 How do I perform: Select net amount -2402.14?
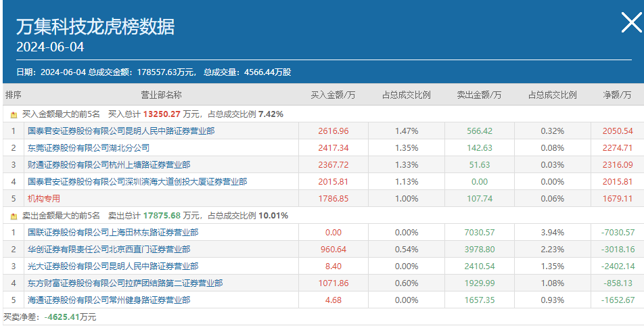click(618, 266)
